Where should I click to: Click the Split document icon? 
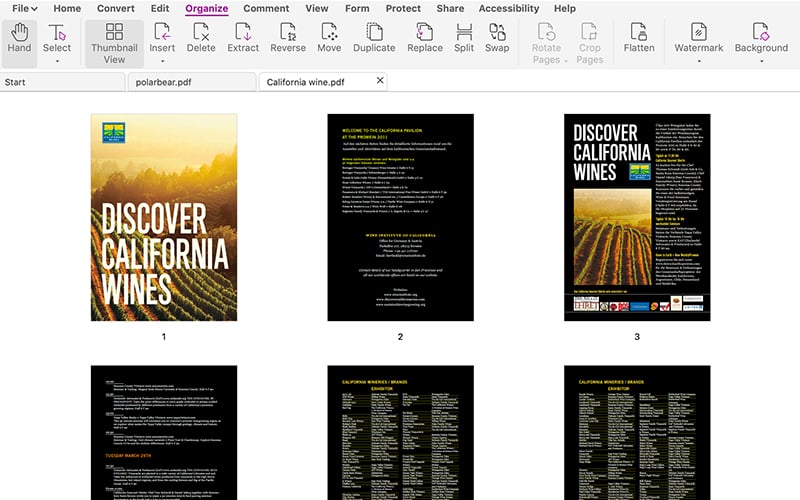(464, 32)
